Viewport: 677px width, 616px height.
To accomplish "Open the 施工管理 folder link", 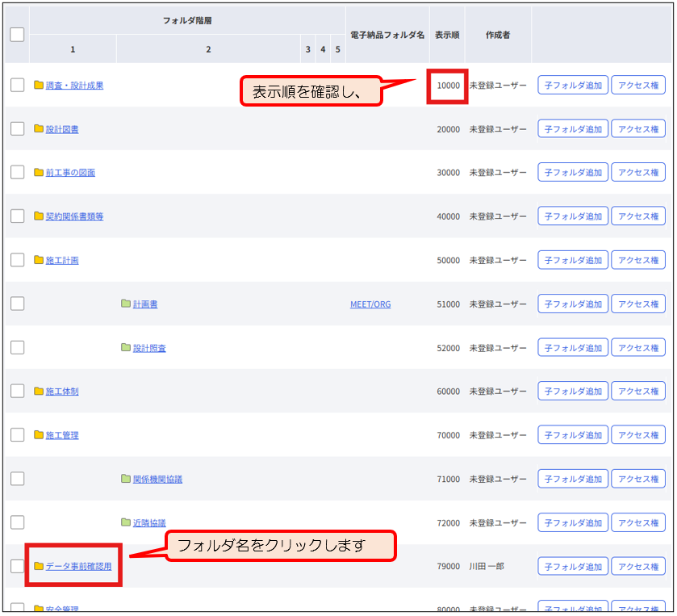I will (x=62, y=435).
